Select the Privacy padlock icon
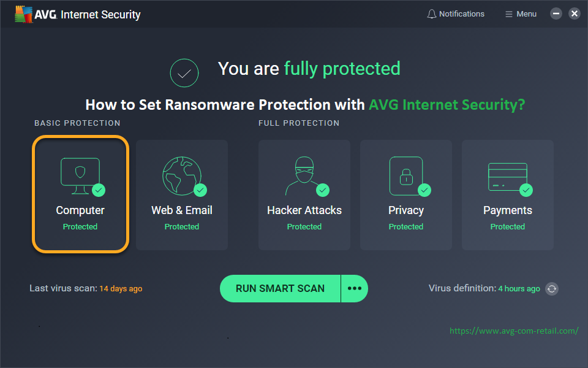 [406, 176]
